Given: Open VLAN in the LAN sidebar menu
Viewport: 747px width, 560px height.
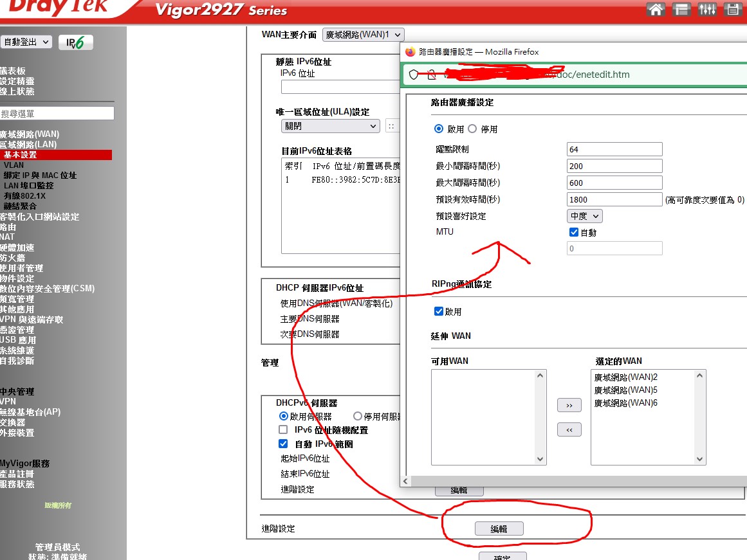Looking at the screenshot, I should (x=14, y=165).
